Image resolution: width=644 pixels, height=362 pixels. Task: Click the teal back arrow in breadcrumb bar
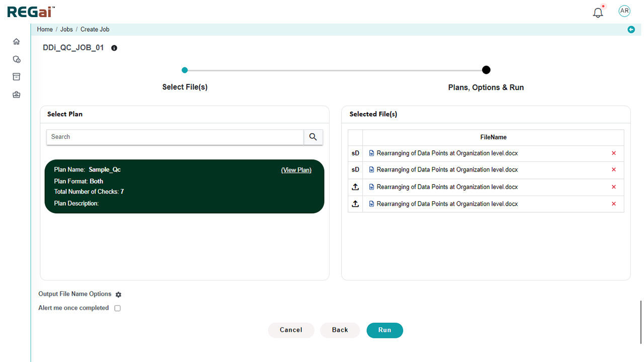tap(631, 30)
